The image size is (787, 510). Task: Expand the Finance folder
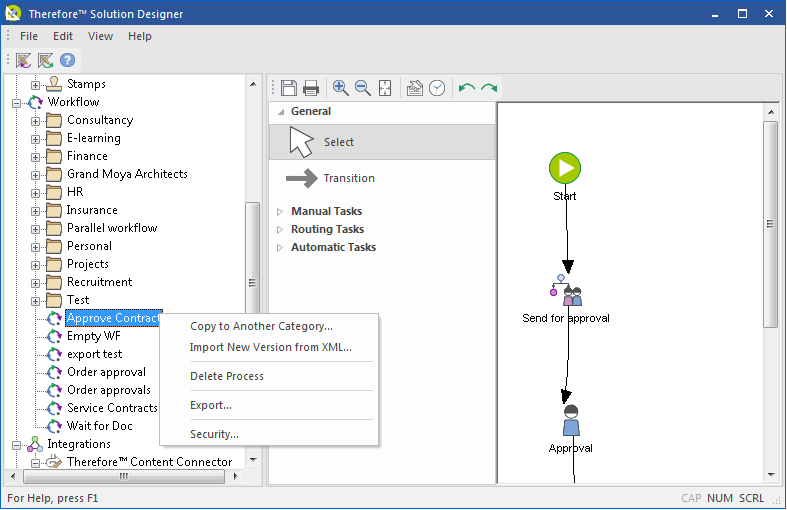click(x=35, y=157)
